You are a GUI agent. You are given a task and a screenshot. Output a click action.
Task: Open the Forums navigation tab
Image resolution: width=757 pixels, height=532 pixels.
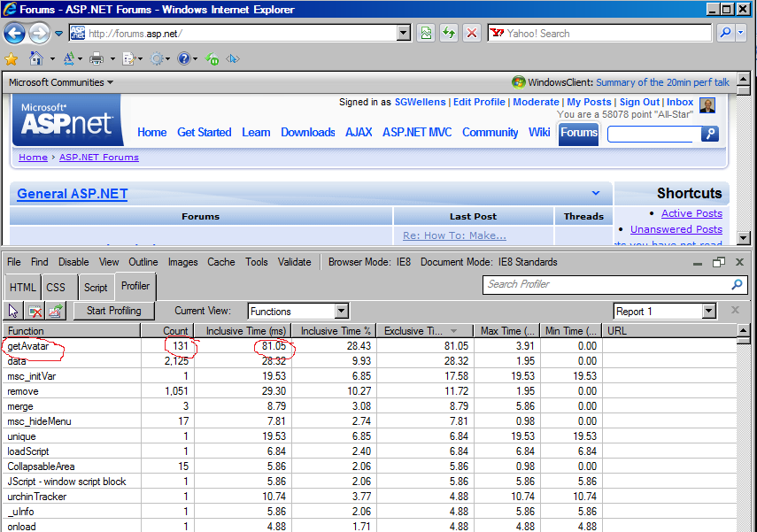point(579,133)
